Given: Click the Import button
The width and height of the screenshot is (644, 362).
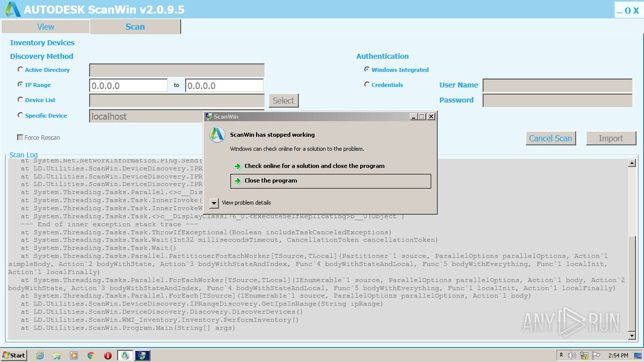Looking at the screenshot, I should click(x=611, y=138).
